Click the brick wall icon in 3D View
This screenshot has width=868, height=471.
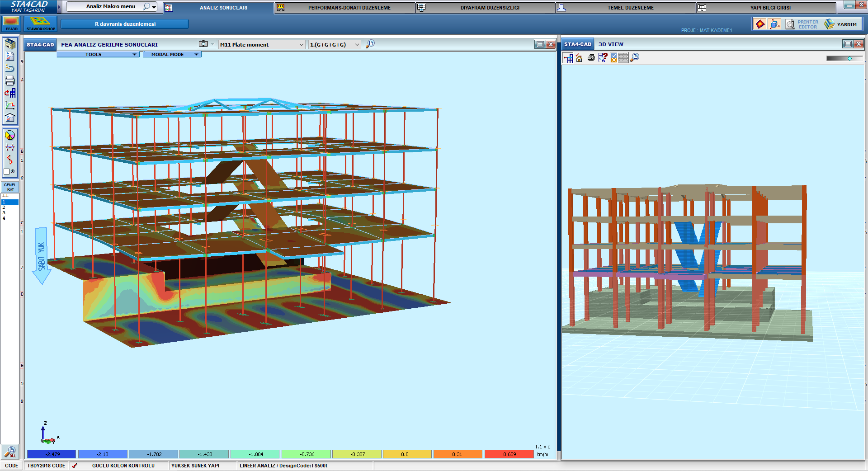coord(623,58)
